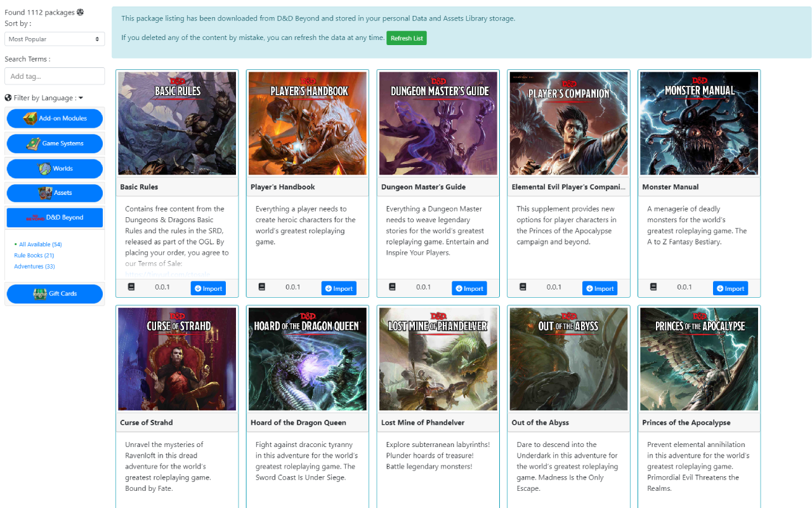Click the Refresh List button
Screen dimensions: 812x508
(407, 38)
